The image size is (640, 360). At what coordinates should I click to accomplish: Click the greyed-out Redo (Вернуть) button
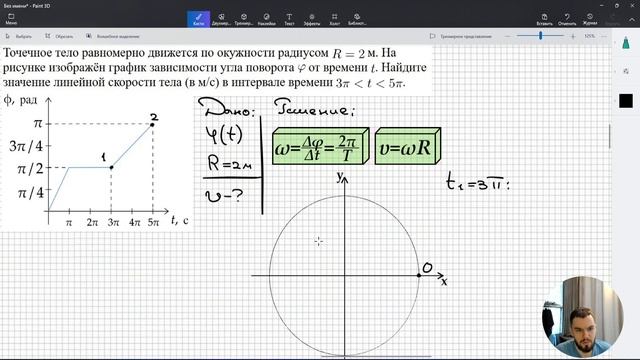pyautogui.click(x=612, y=19)
